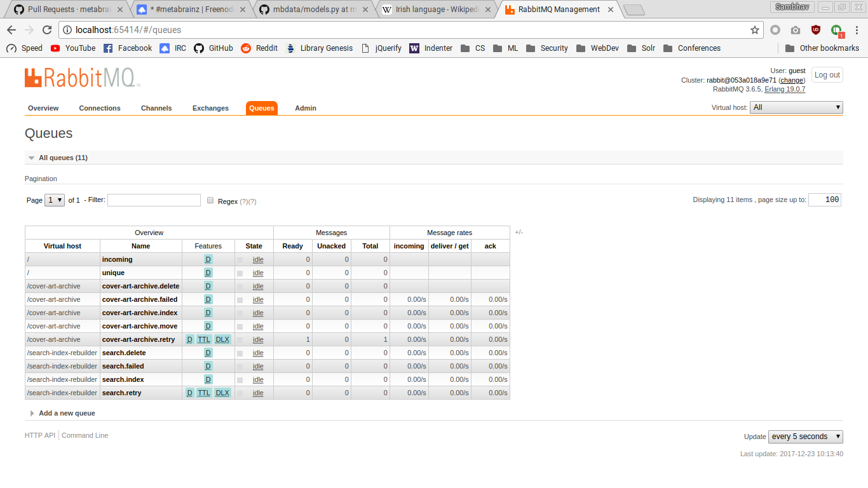The width and height of the screenshot is (868, 488).
Task: Click the jQuerify bookmarklet
Action: [x=381, y=48]
